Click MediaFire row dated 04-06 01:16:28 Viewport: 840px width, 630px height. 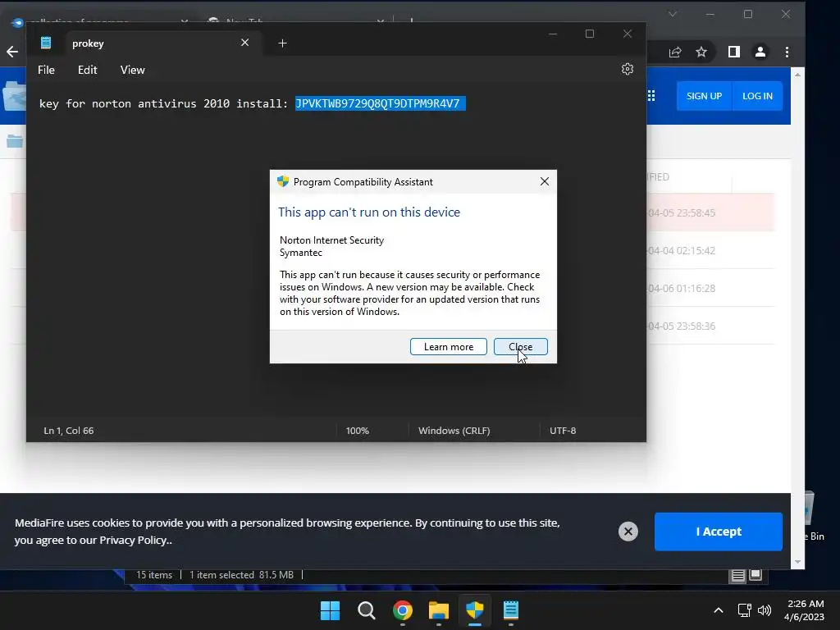[710, 288]
